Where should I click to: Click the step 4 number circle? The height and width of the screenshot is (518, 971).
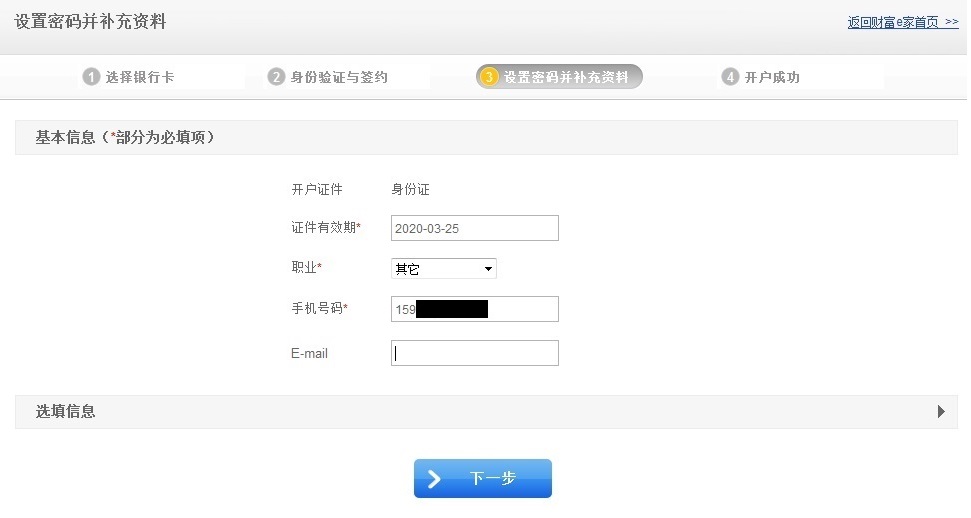[730, 77]
